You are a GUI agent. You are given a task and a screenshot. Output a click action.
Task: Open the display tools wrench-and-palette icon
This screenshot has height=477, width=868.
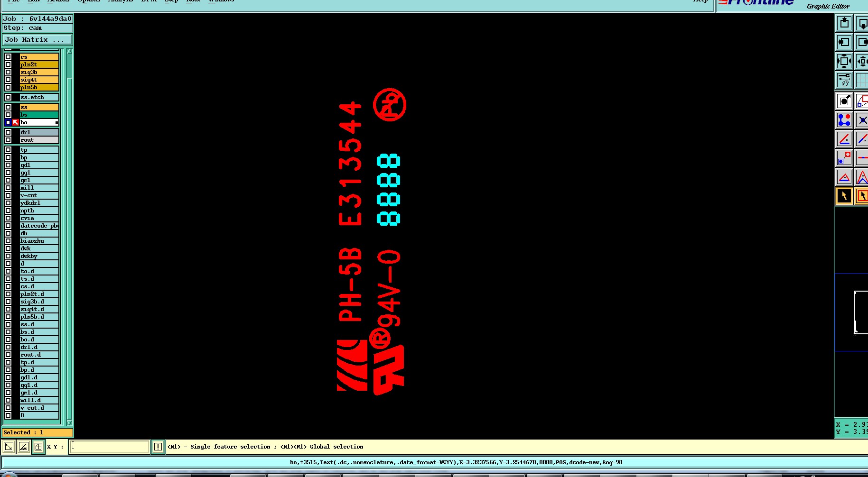tap(844, 80)
